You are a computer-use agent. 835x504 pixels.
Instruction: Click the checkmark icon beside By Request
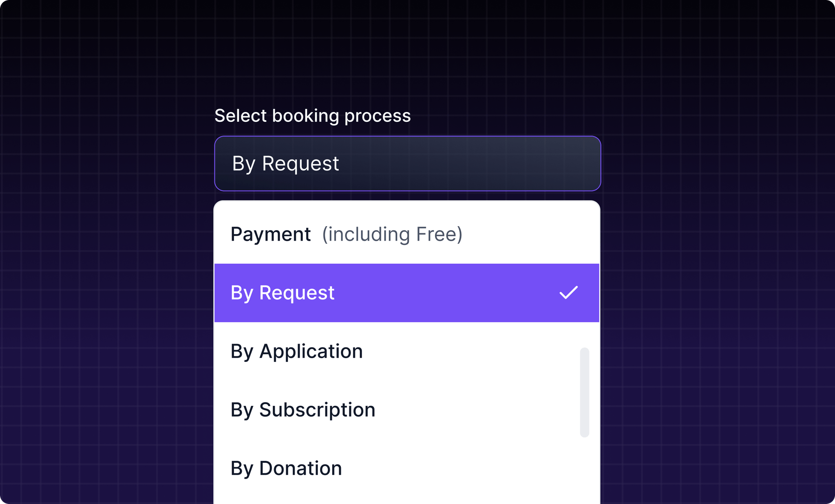pyautogui.click(x=568, y=293)
